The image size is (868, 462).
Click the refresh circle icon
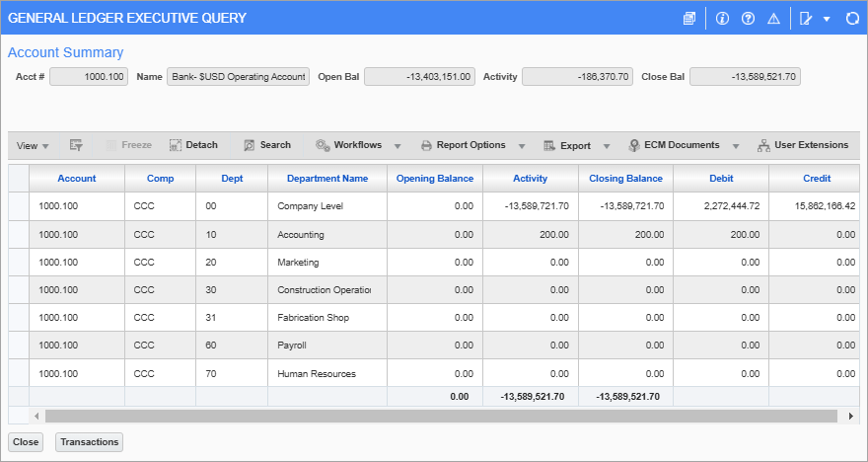coord(852,19)
